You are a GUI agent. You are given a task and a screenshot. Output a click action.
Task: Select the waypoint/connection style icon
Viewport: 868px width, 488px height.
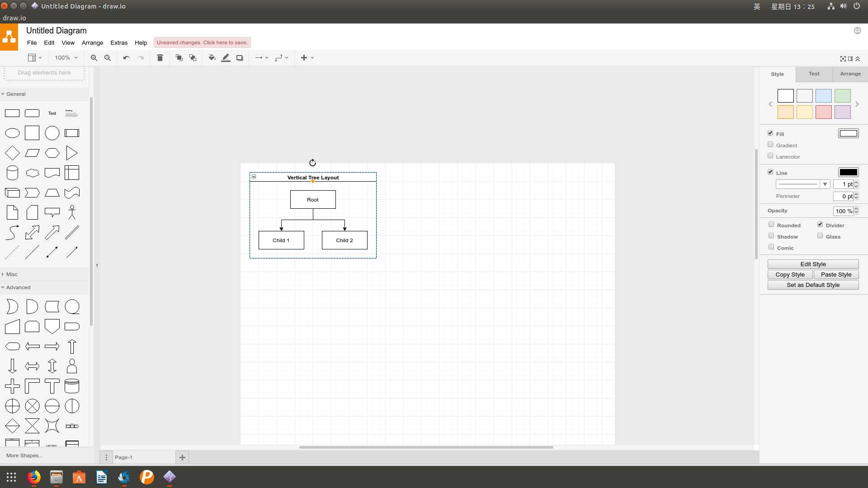click(x=281, y=58)
